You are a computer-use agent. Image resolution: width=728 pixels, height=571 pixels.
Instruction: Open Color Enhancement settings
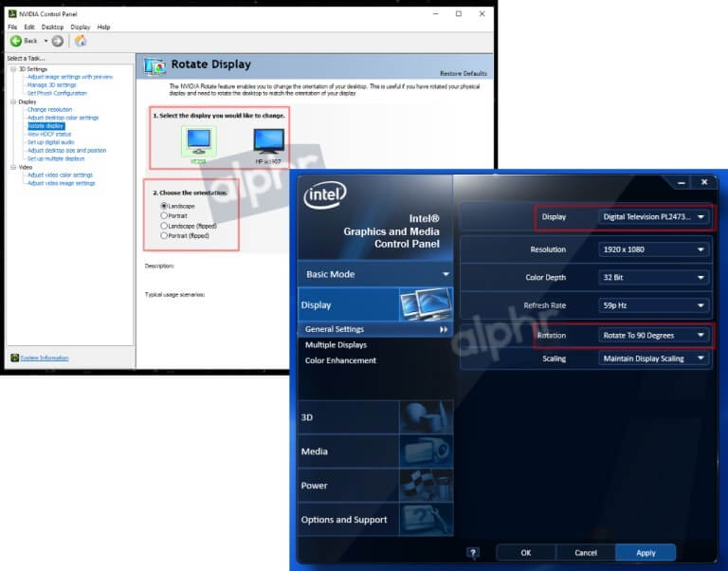pos(340,360)
